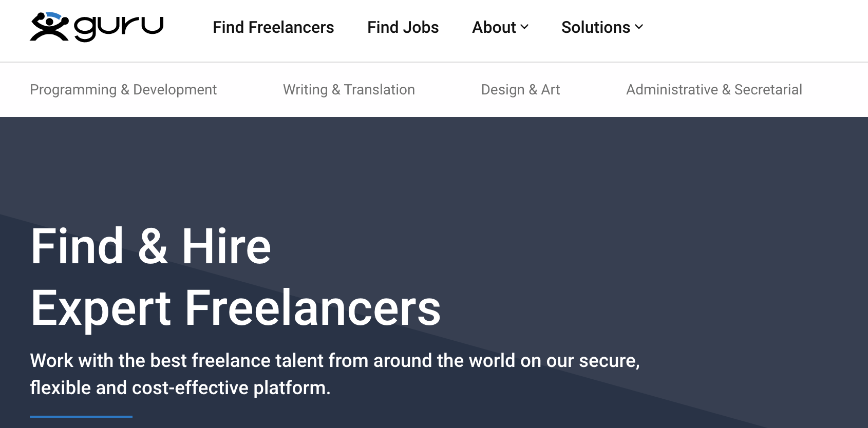The image size is (868, 428).
Task: Click the Find & Hire headline
Action: click(150, 246)
